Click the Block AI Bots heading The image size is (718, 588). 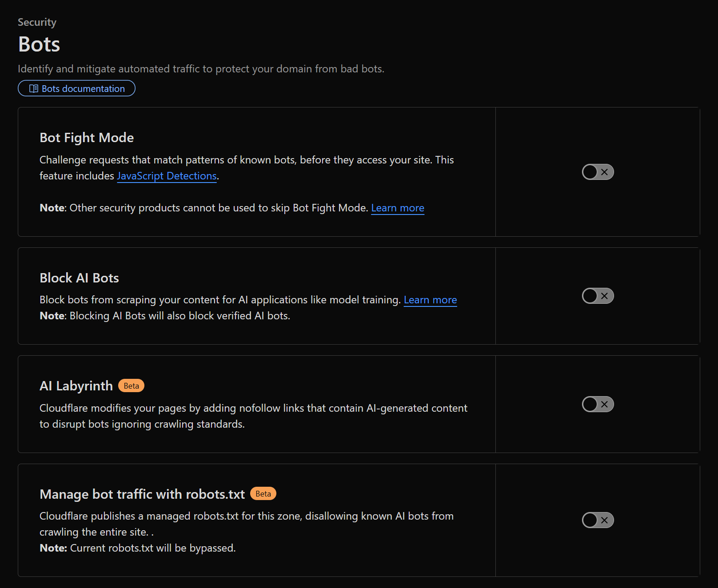pyautogui.click(x=79, y=278)
